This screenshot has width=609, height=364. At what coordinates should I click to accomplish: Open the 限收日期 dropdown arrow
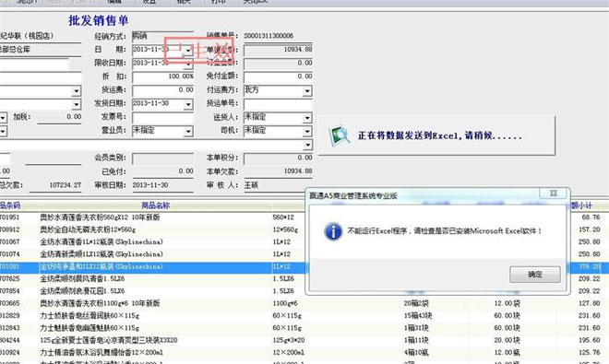188,64
